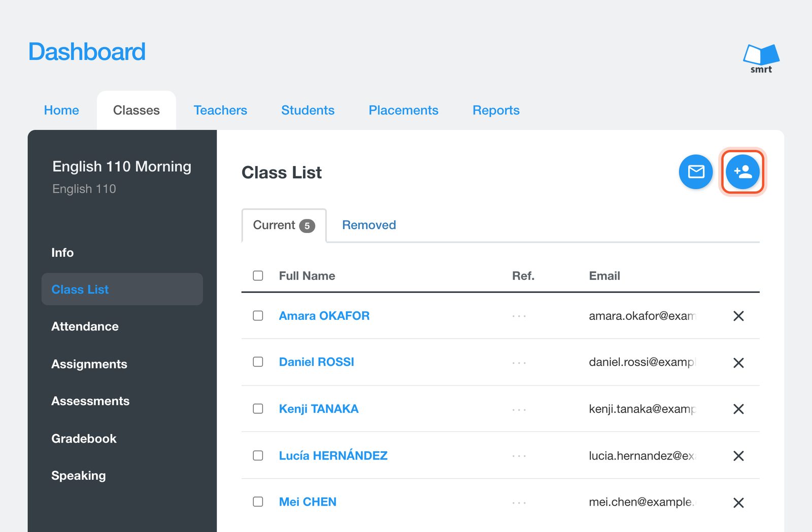This screenshot has width=812, height=532.
Task: Open Mei CHEN's student profile link
Action: point(308,502)
